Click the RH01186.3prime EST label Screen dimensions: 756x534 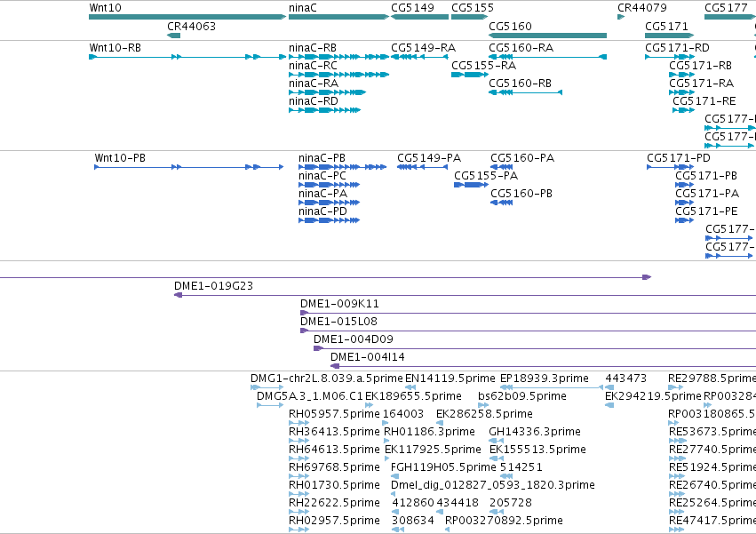coord(430,432)
